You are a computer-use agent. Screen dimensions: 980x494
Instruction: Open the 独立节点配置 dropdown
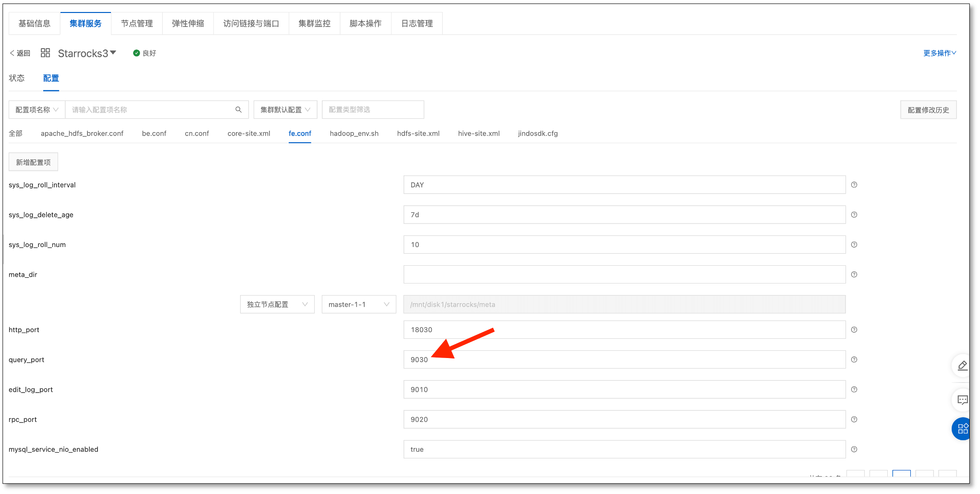tap(277, 305)
